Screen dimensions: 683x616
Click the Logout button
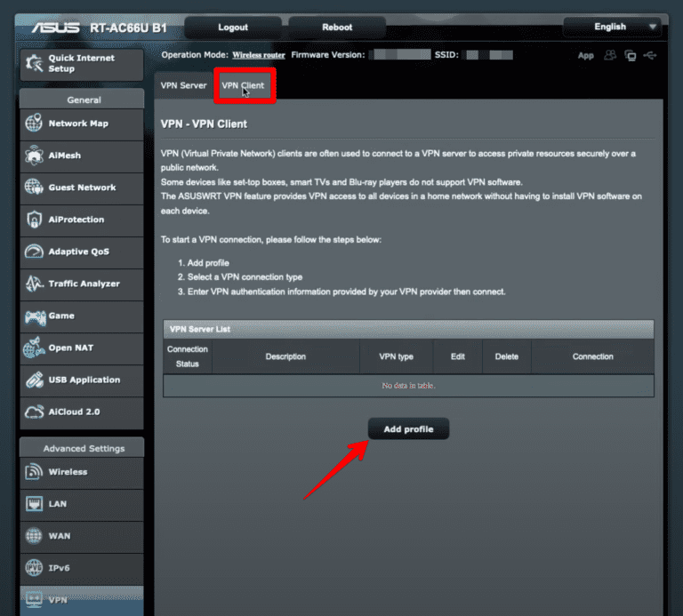click(233, 28)
